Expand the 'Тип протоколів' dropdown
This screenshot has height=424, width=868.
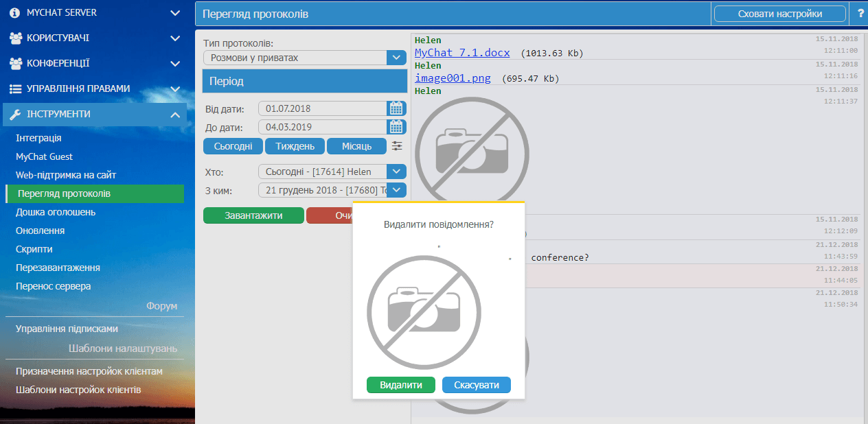[396, 58]
